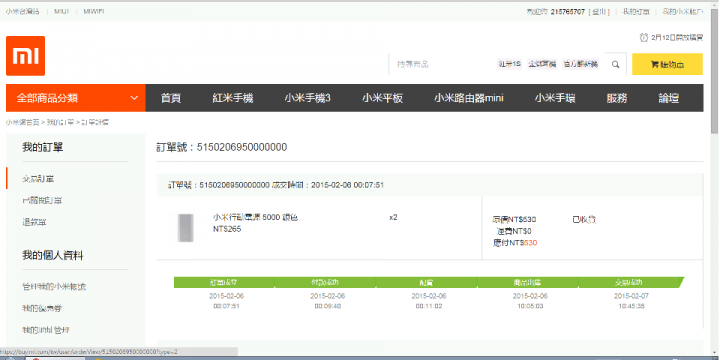Click the 10:45:38 timestamp under progress

631,306
